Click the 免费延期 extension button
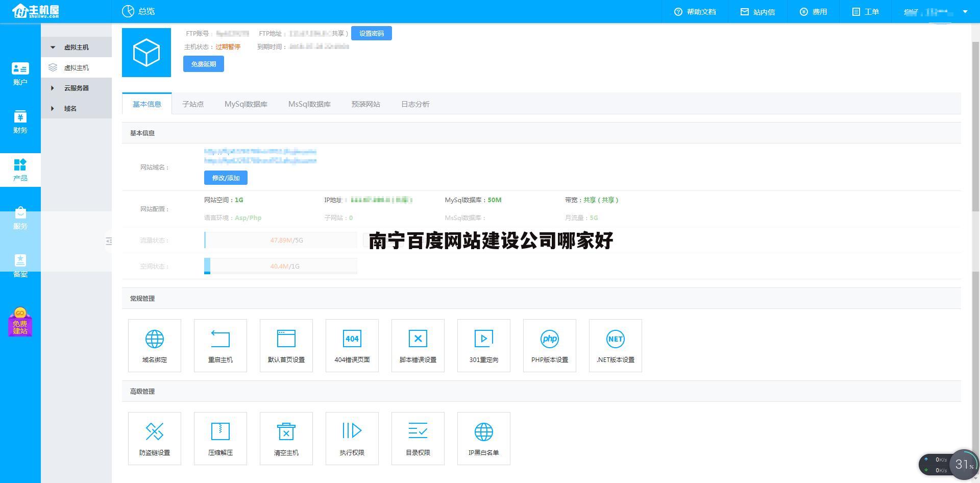Screen dimensions: 980x483 [x=203, y=64]
